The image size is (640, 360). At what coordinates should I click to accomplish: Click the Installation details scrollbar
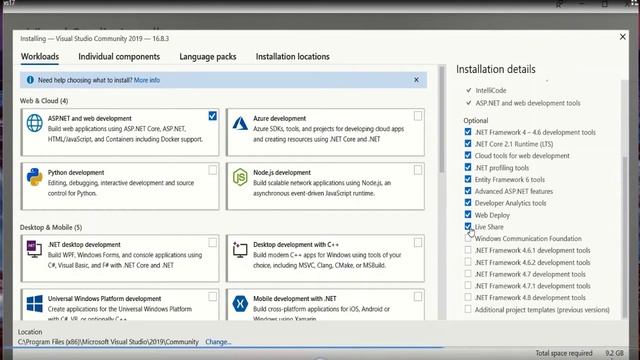(x=624, y=237)
